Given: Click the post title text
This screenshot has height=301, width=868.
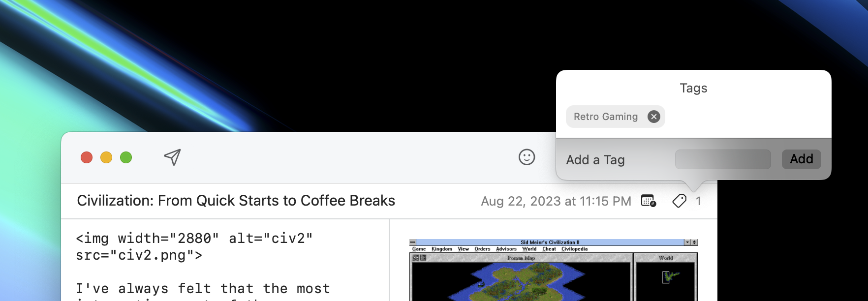Looking at the screenshot, I should coord(236,201).
